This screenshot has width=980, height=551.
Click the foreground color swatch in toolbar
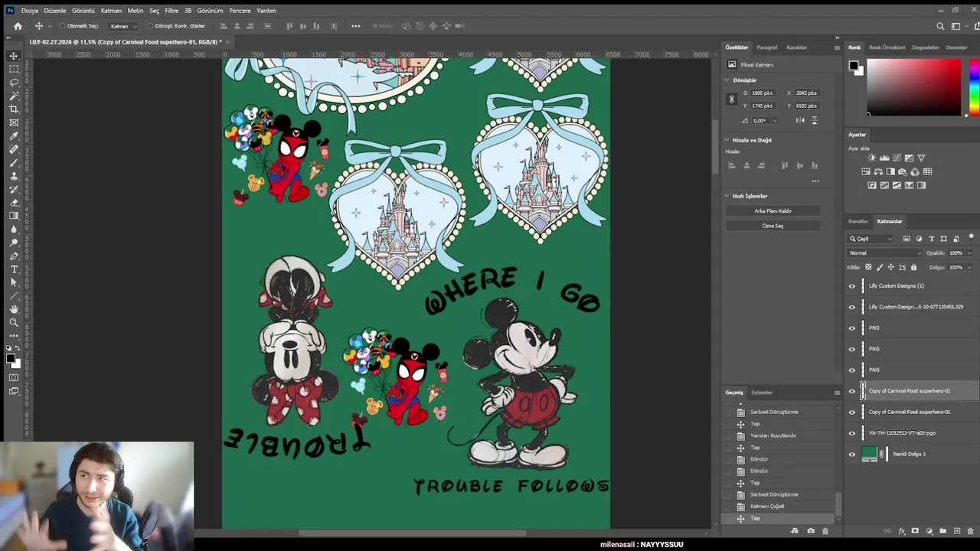click(11, 357)
